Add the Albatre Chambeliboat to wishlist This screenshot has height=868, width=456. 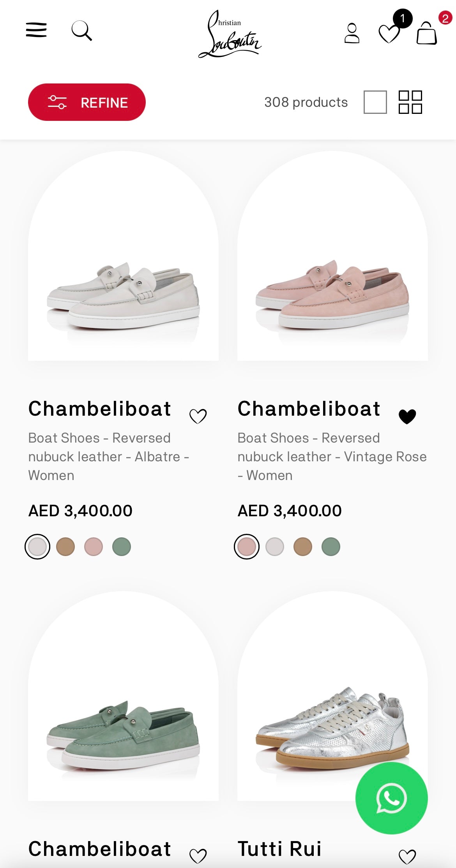tap(199, 416)
